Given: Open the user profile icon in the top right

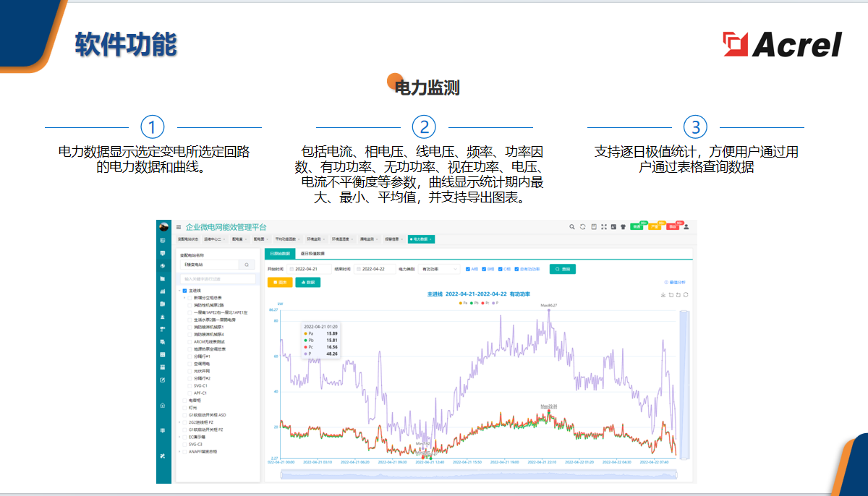Looking at the screenshot, I should (x=686, y=227).
